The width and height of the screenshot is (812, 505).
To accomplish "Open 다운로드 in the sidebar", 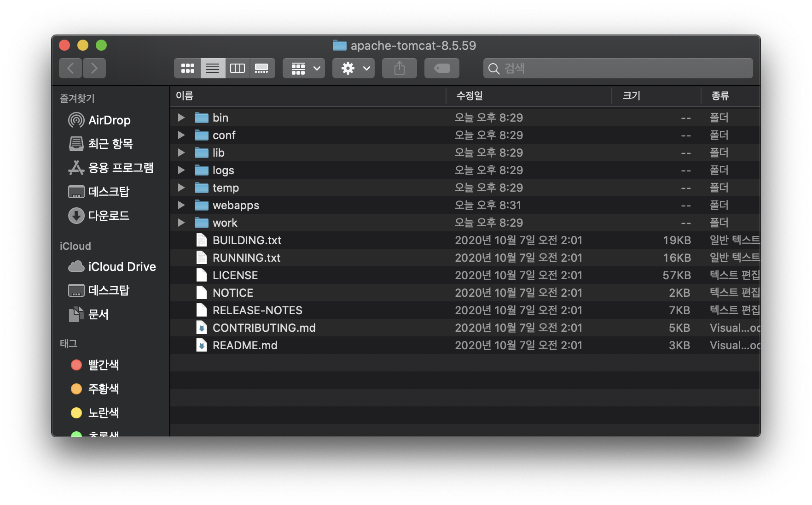I will tap(99, 216).
